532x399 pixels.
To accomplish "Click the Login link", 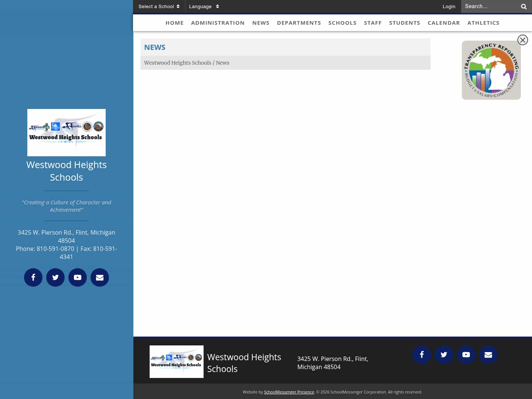I will coord(449,6).
